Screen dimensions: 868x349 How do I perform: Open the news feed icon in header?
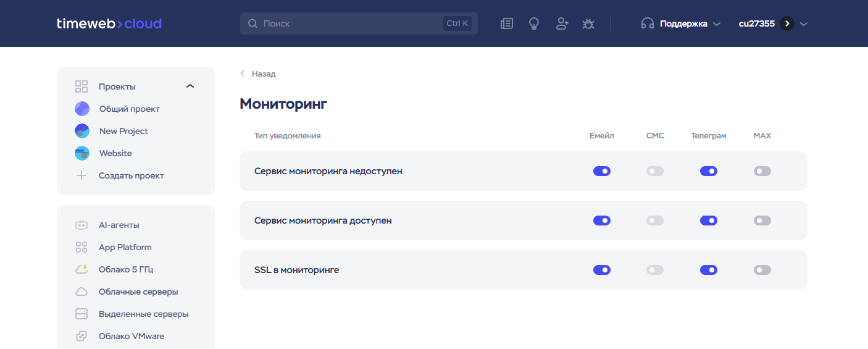(507, 23)
